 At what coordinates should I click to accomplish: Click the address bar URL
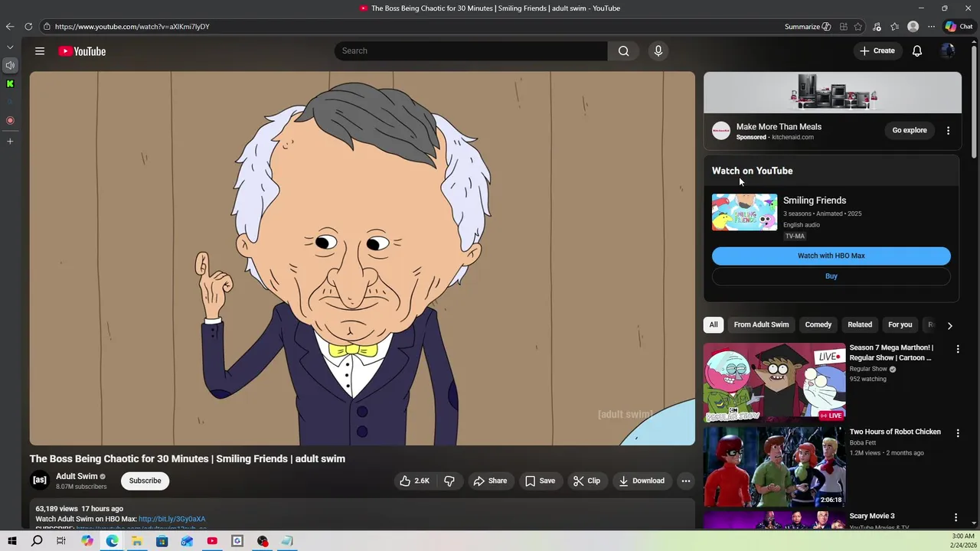point(132,27)
